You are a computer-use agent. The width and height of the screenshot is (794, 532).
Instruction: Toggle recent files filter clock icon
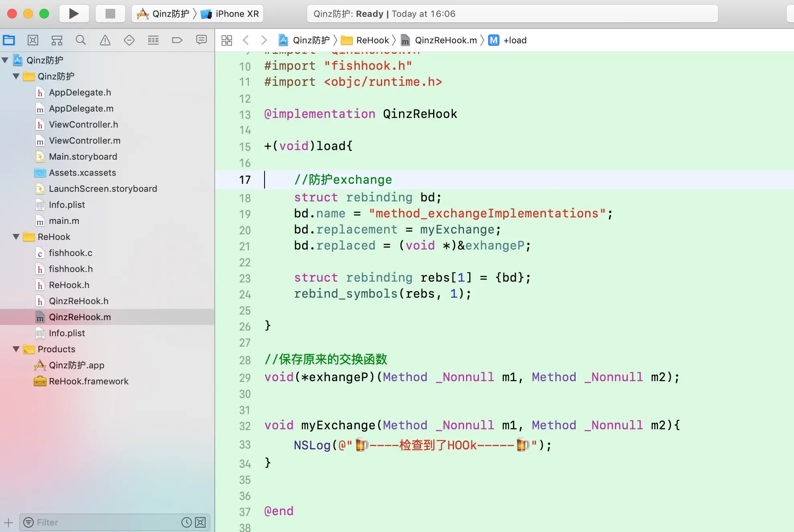click(x=186, y=522)
